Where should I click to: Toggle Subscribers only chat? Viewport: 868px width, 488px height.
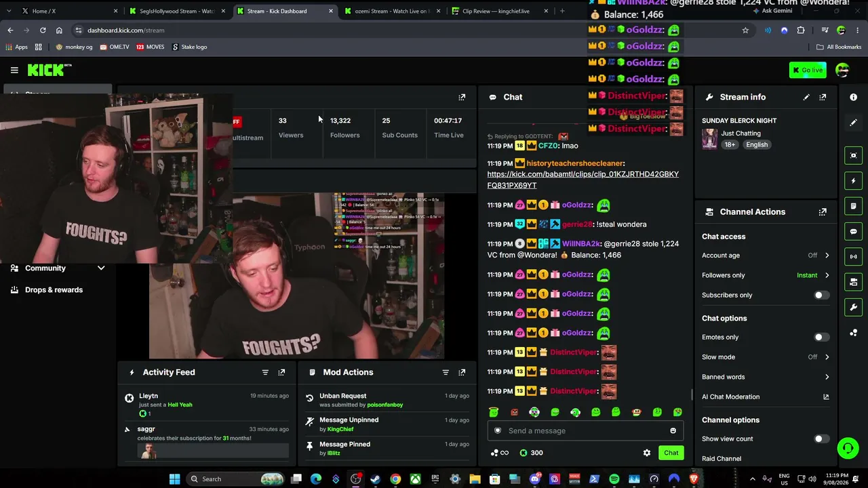821,295
